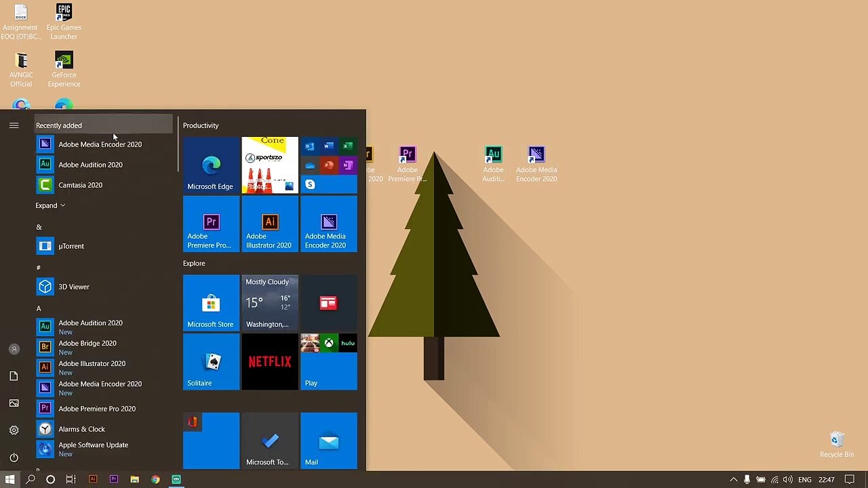
Task: Launch the Solitaire tile
Action: [x=211, y=362]
